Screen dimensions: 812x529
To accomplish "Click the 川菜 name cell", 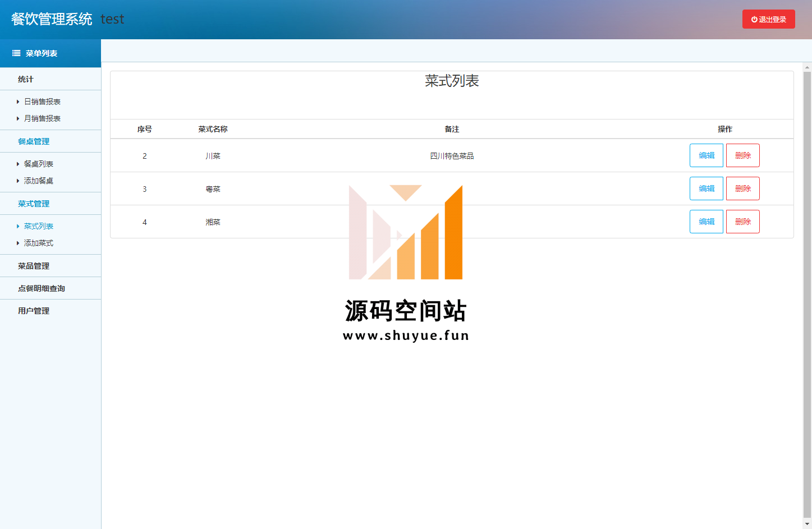I will point(213,156).
